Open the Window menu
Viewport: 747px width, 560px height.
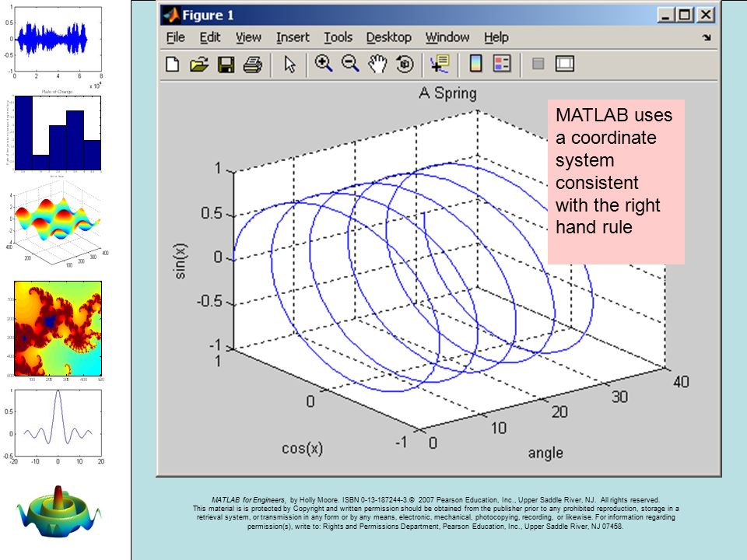(x=447, y=37)
